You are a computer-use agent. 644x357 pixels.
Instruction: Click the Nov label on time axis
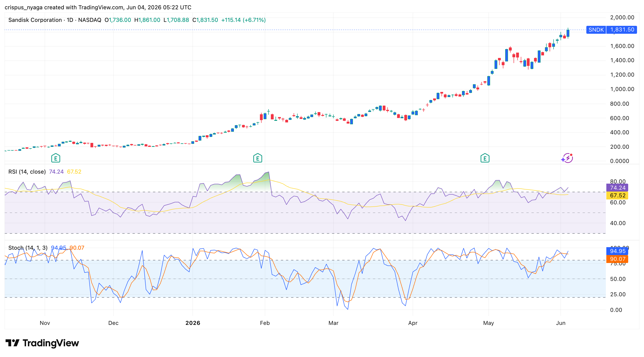45,323
